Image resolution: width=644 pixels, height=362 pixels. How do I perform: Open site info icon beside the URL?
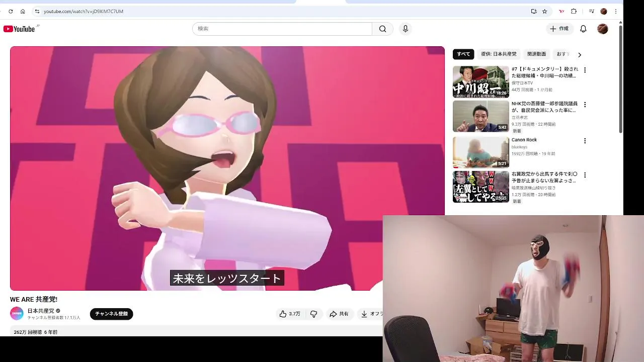37,11
